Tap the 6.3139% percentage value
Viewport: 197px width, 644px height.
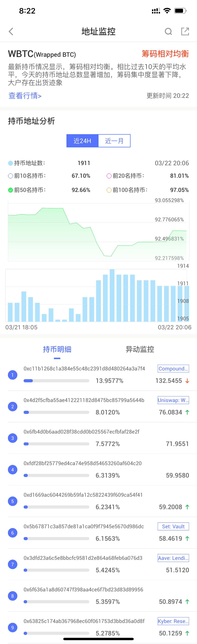pos(108,475)
